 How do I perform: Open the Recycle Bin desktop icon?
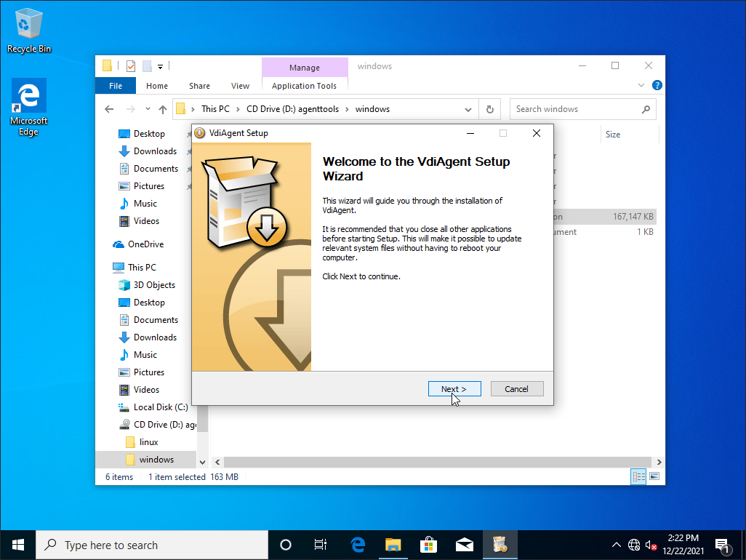[x=29, y=31]
